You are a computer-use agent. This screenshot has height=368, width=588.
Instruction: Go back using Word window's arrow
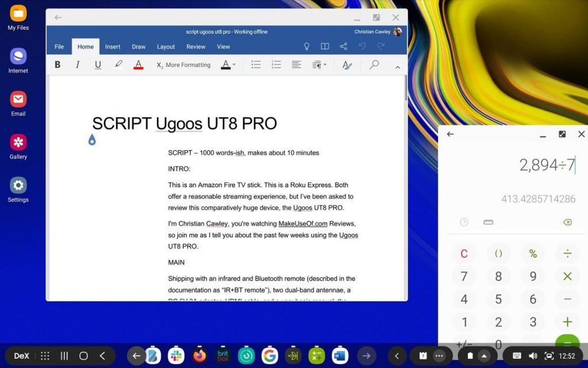click(58, 17)
